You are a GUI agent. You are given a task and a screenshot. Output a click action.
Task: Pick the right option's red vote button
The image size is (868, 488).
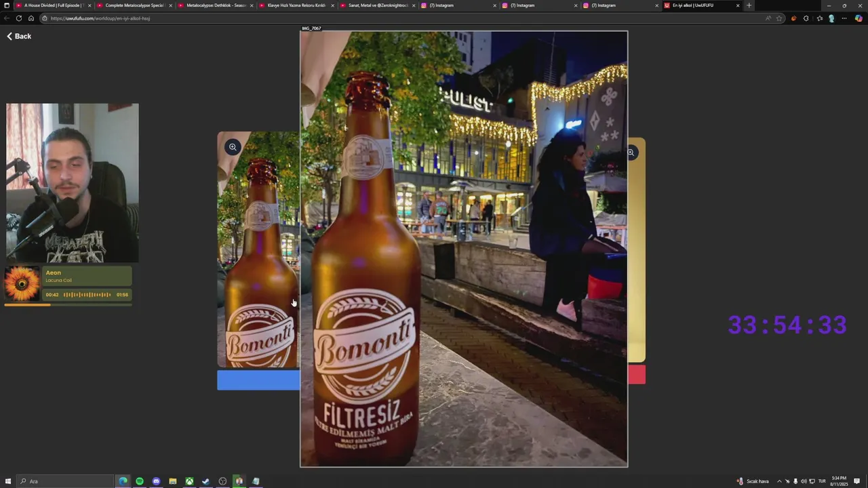point(637,374)
